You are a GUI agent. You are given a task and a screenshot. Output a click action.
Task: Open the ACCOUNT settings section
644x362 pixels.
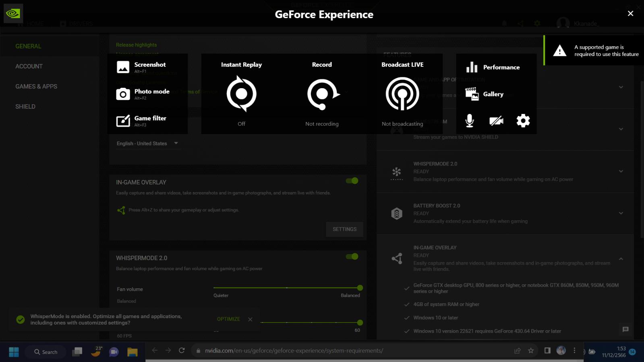(x=29, y=66)
